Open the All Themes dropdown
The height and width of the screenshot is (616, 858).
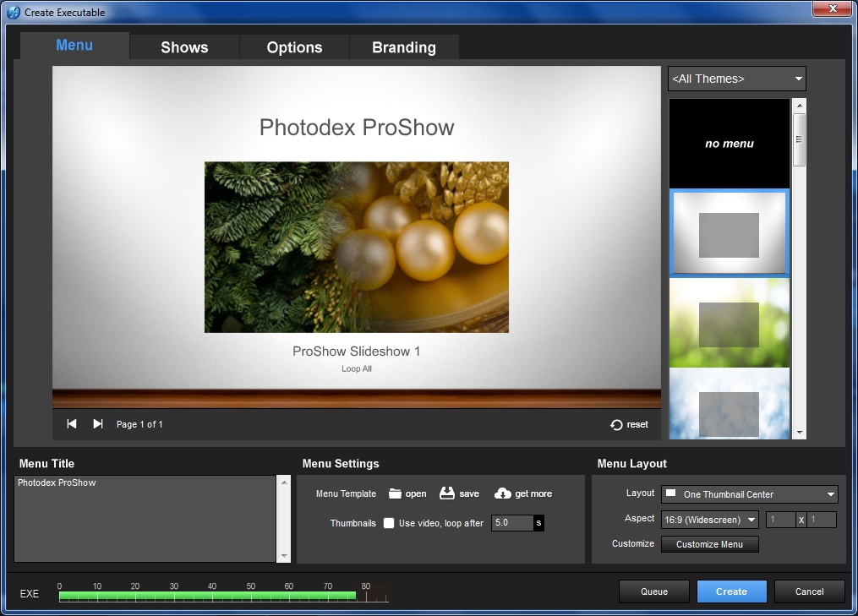(736, 79)
